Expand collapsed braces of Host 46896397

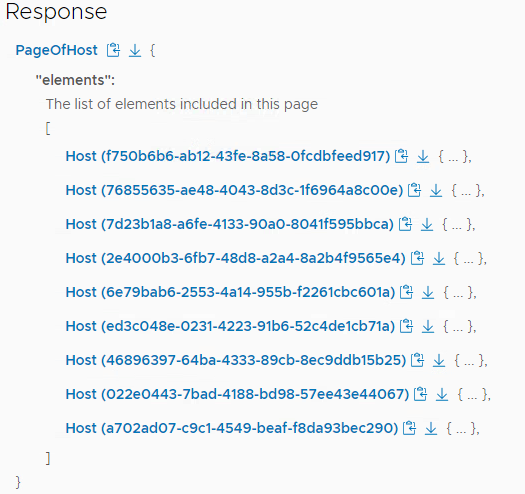click(x=469, y=360)
